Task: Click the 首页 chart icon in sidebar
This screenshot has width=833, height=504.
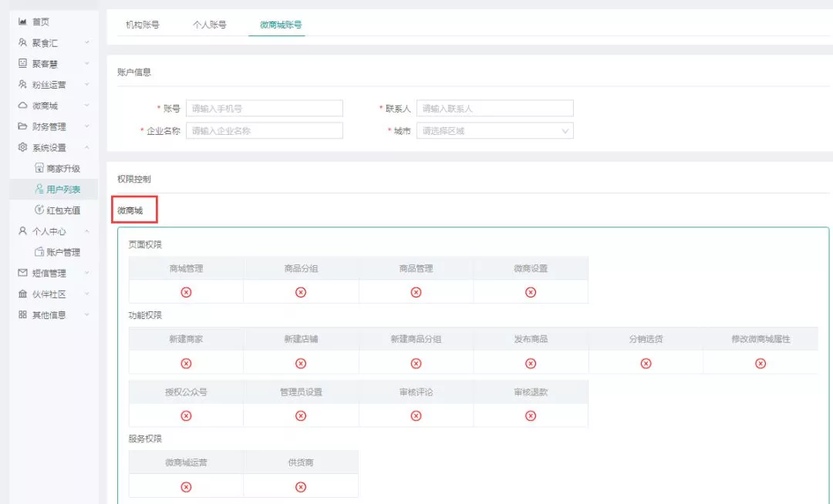Action: coord(22,22)
